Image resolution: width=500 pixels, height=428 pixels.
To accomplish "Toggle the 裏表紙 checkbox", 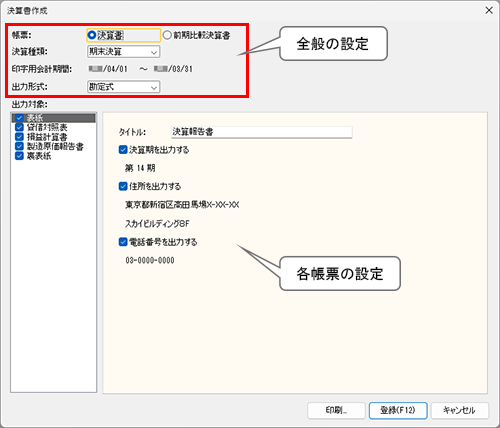I will tap(19, 156).
